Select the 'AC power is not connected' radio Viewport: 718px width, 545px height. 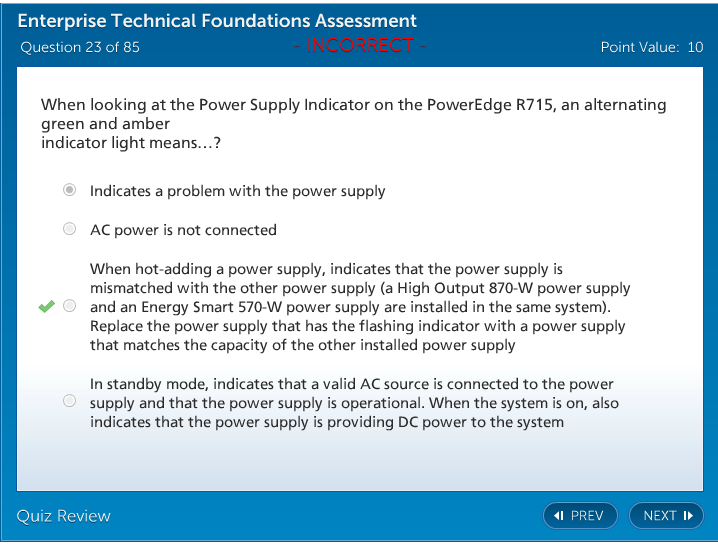tap(69, 229)
